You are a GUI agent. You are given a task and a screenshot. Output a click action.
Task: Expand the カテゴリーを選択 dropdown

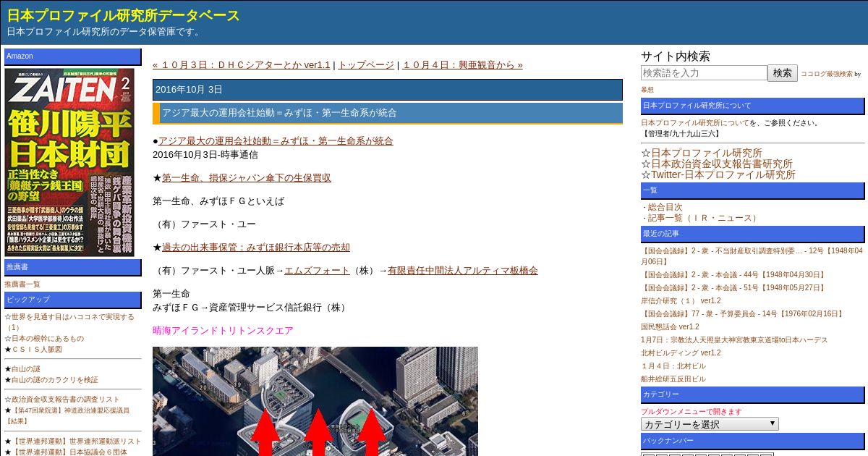pyautogui.click(x=710, y=424)
